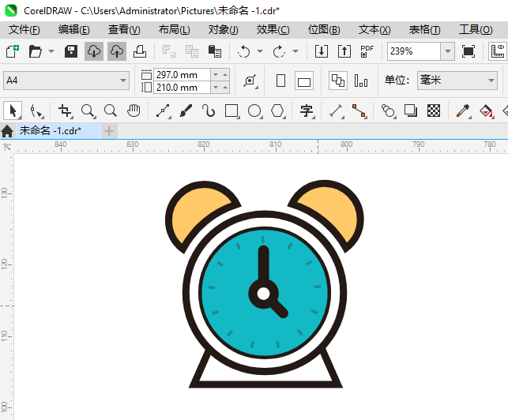Click the Paste clipboard icon
The width and height of the screenshot is (508, 420).
tap(214, 51)
